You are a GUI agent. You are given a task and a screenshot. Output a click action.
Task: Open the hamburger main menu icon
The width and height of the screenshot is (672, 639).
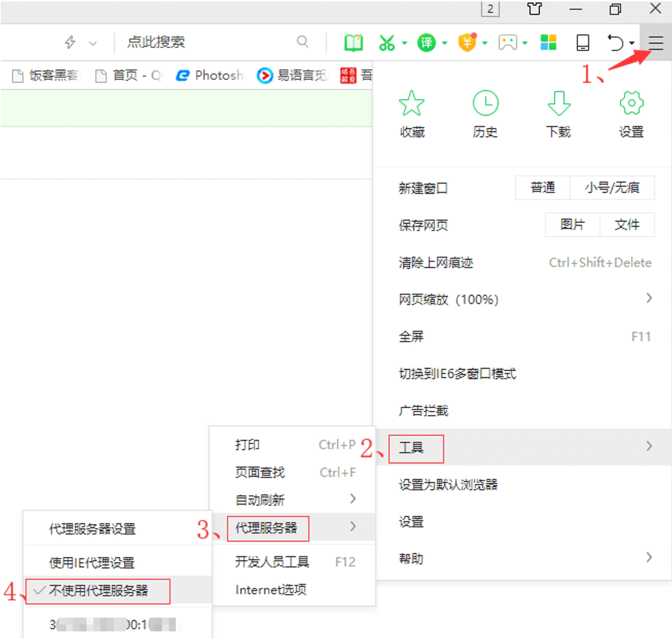click(655, 43)
